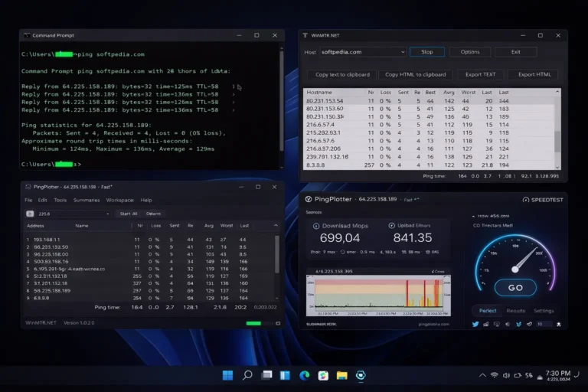
Task: Click WinMTR table scroll-down arrow
Action: click(x=557, y=168)
